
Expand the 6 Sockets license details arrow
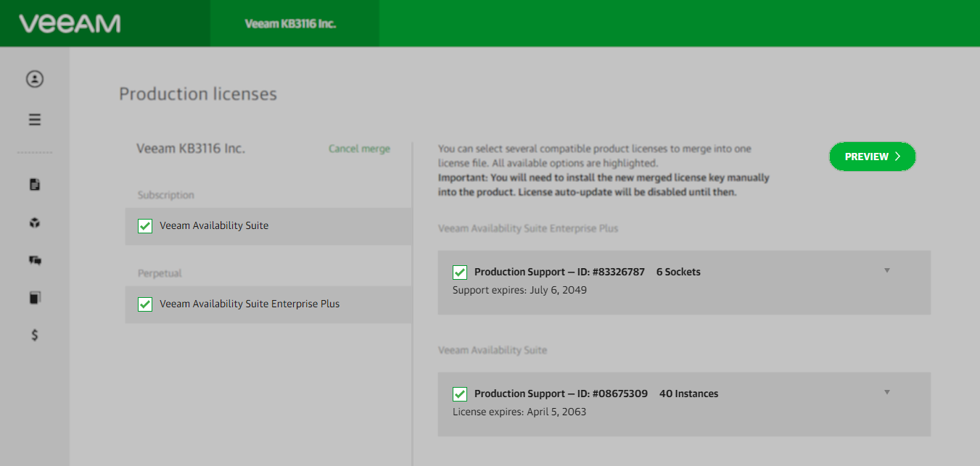(x=887, y=271)
